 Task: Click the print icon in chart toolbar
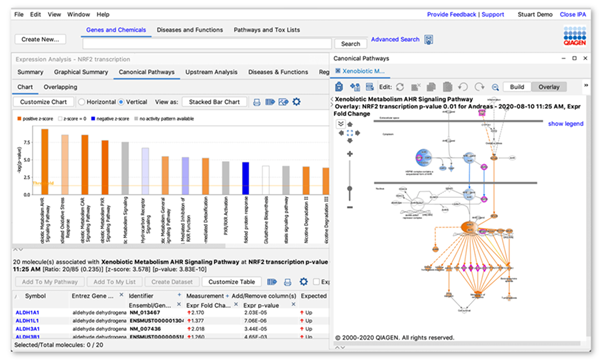point(257,102)
